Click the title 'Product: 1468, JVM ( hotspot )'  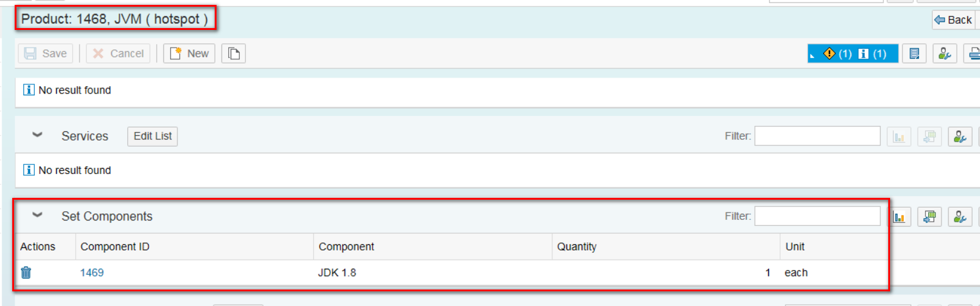114,19
